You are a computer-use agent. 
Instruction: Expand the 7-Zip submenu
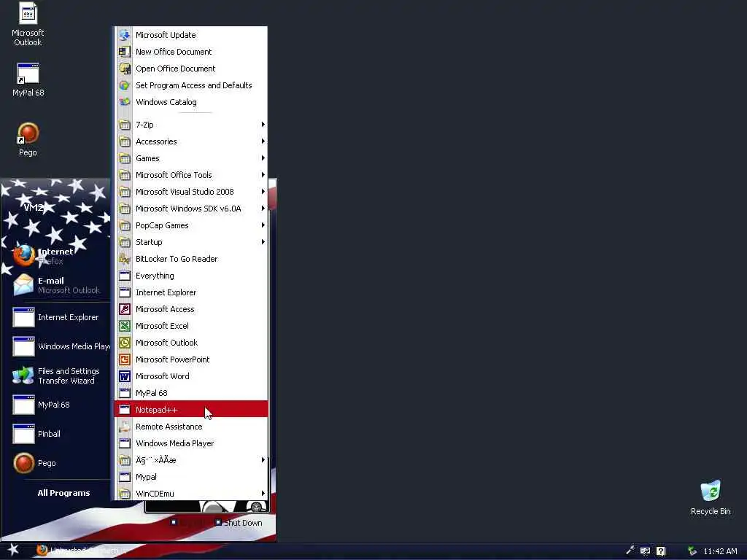tap(190, 125)
